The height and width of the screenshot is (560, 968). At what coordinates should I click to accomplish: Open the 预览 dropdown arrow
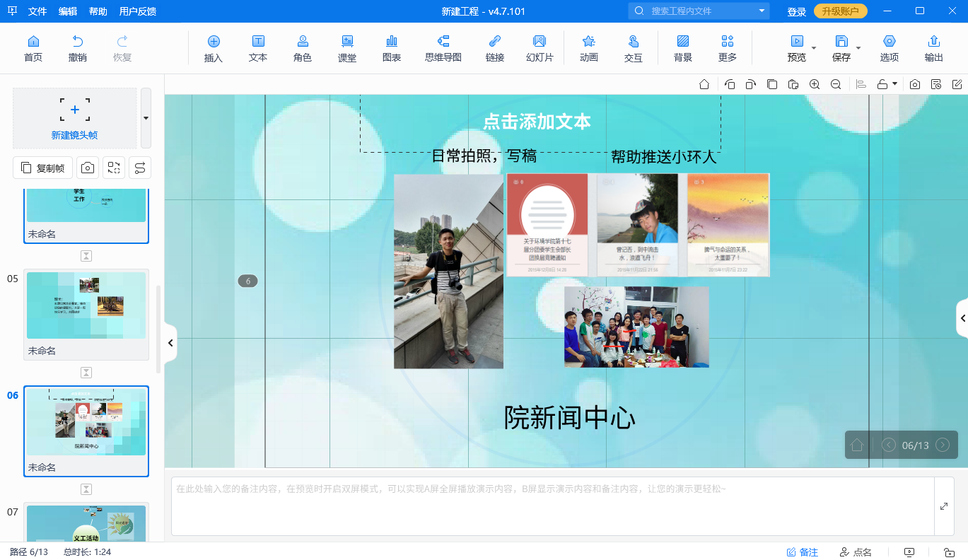(x=814, y=48)
